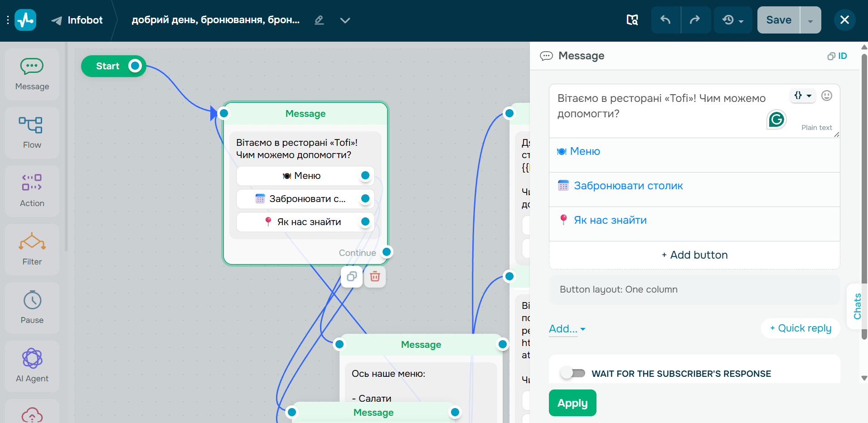Toggle Wait for the subscriber's response
The height and width of the screenshot is (423, 868).
point(573,373)
